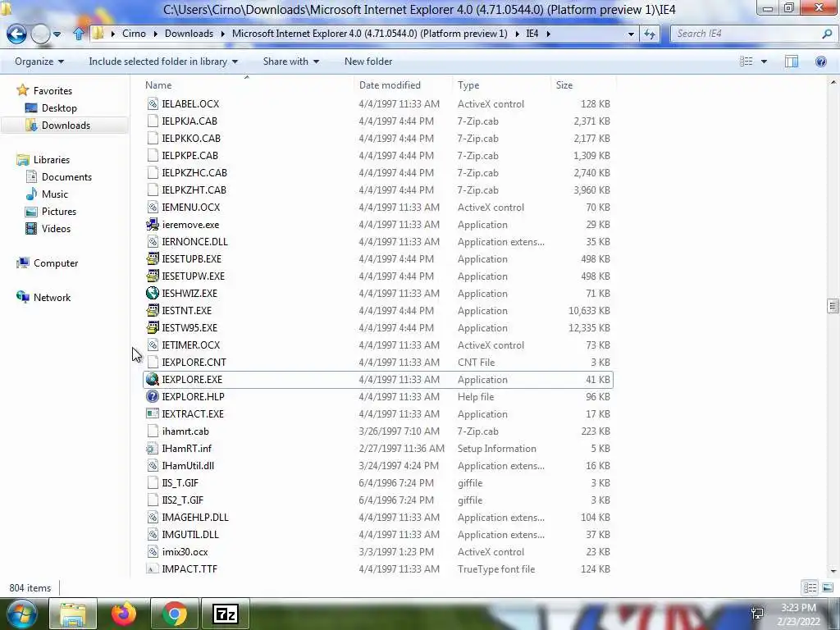Click in the Search IE4 field
The width and height of the screenshot is (840, 630).
pyautogui.click(x=746, y=34)
